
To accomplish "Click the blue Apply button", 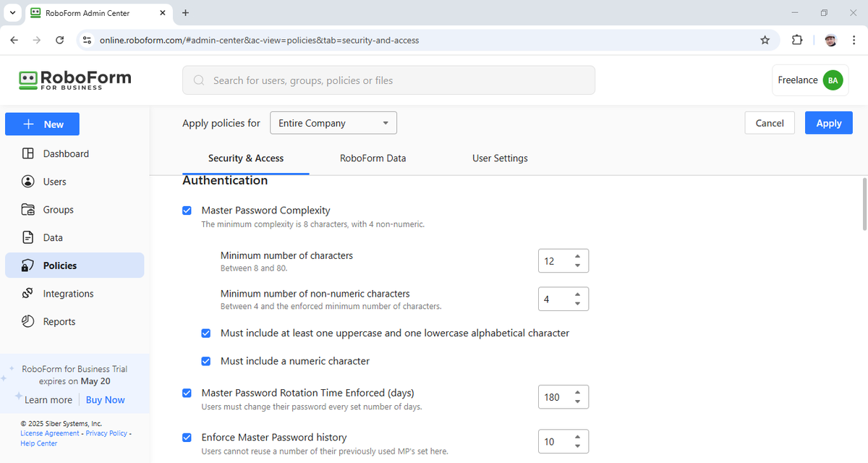I will (828, 123).
